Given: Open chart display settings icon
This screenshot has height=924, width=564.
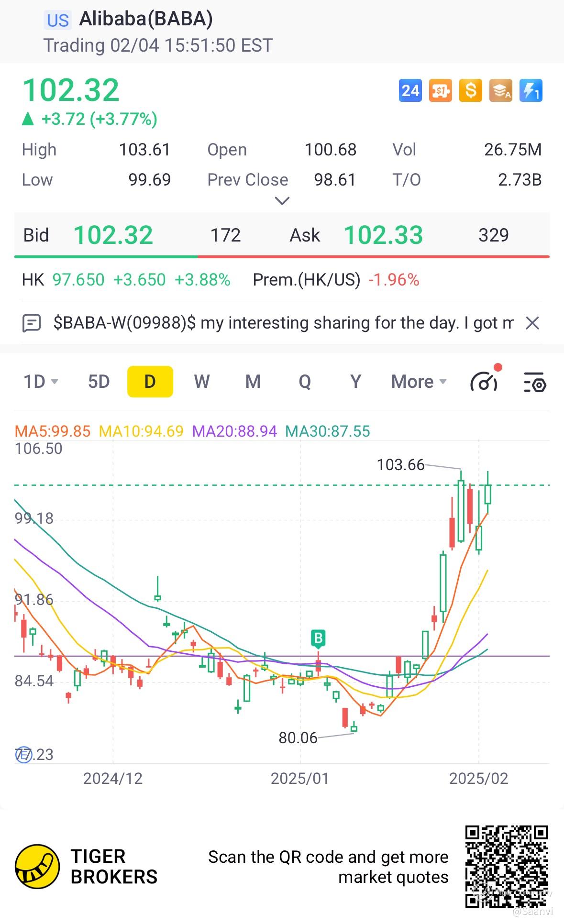Looking at the screenshot, I should click(x=535, y=382).
